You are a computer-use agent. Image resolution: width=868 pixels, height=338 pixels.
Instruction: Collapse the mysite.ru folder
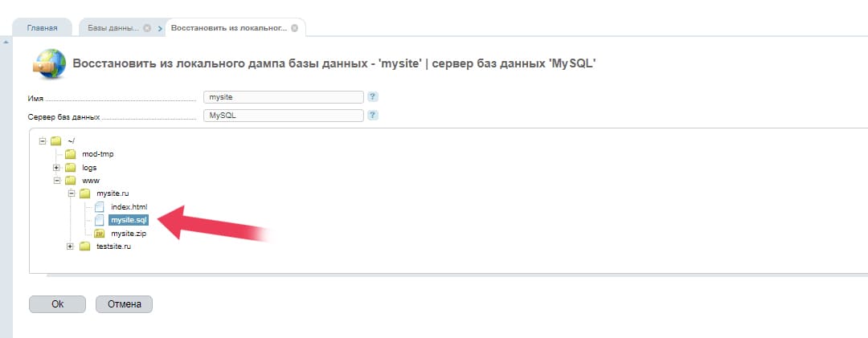click(71, 193)
